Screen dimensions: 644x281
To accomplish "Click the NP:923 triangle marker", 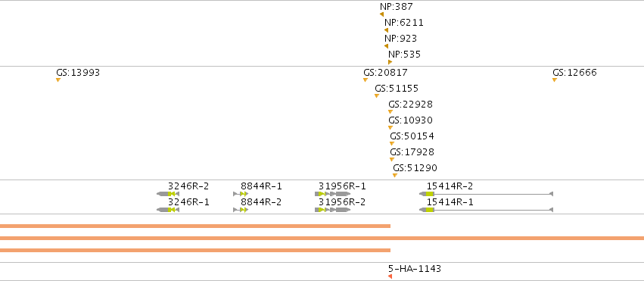I will pos(386,46).
